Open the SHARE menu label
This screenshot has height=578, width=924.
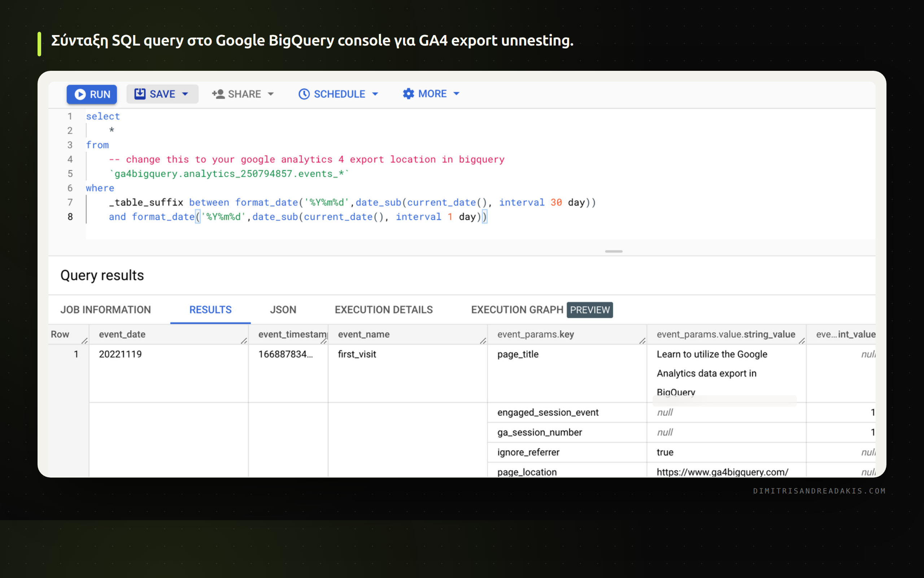244,94
